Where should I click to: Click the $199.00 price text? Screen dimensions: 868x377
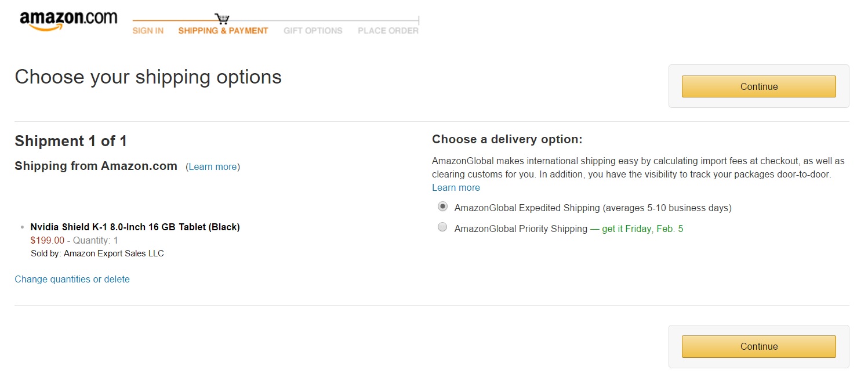(x=47, y=241)
